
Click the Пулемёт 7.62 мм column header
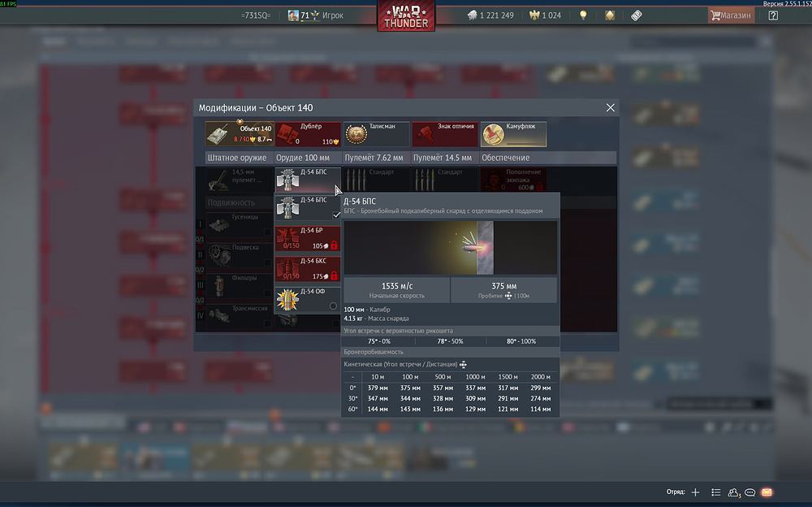tap(374, 158)
